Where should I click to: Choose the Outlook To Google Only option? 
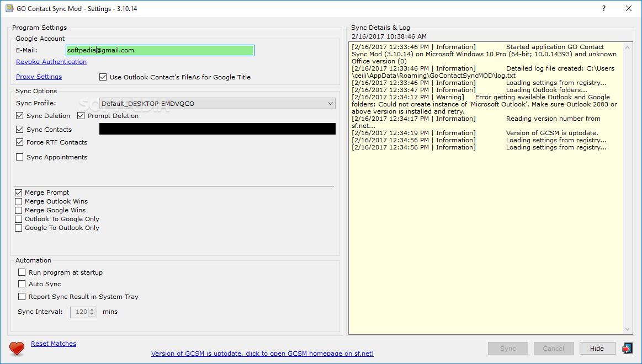[18, 219]
